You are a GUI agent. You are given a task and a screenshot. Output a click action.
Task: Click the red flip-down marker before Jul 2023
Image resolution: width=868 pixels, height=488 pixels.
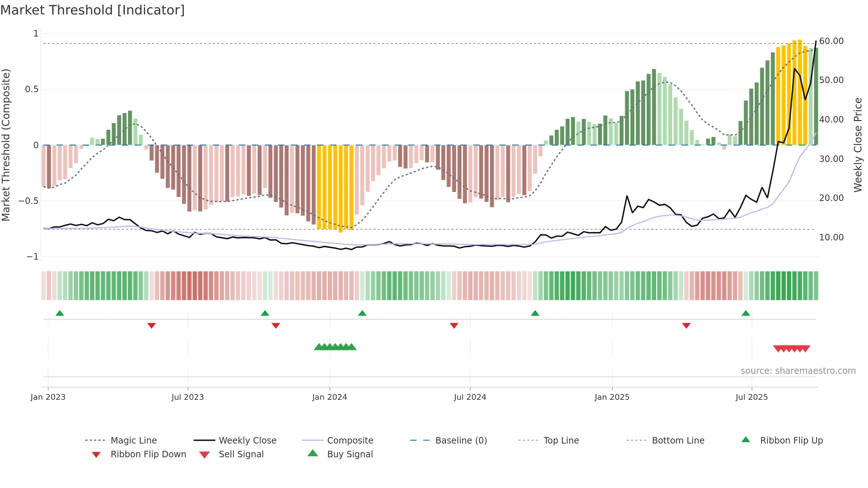click(152, 326)
